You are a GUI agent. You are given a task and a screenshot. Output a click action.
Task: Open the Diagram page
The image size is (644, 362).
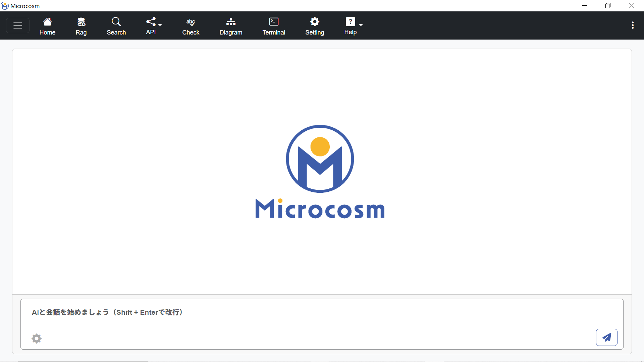coord(231,26)
